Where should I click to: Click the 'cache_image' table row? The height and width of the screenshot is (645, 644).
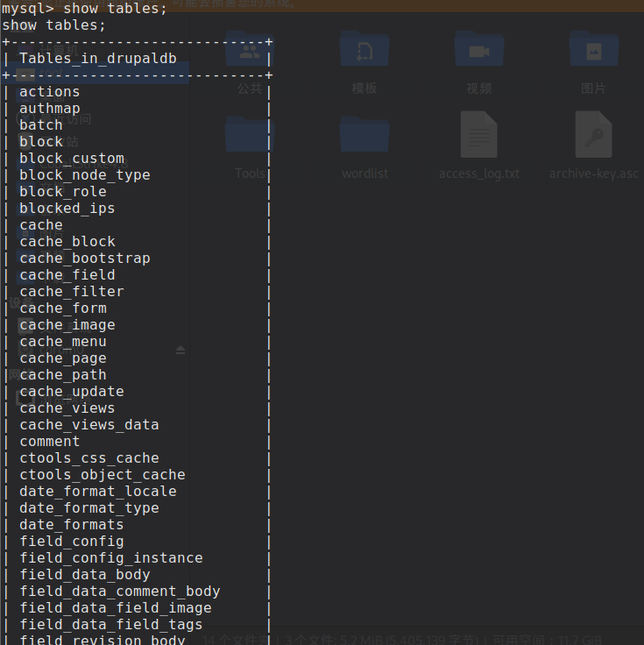coord(137,325)
